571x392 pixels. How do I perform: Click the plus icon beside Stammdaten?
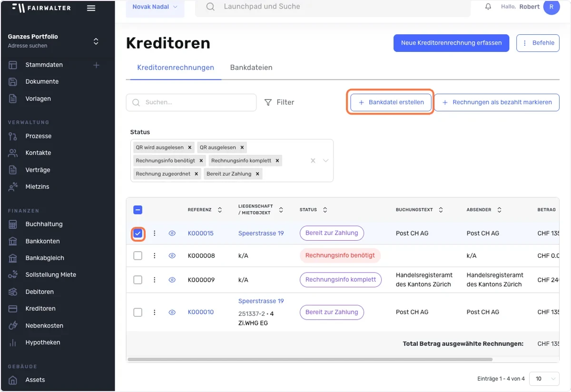(x=96, y=65)
